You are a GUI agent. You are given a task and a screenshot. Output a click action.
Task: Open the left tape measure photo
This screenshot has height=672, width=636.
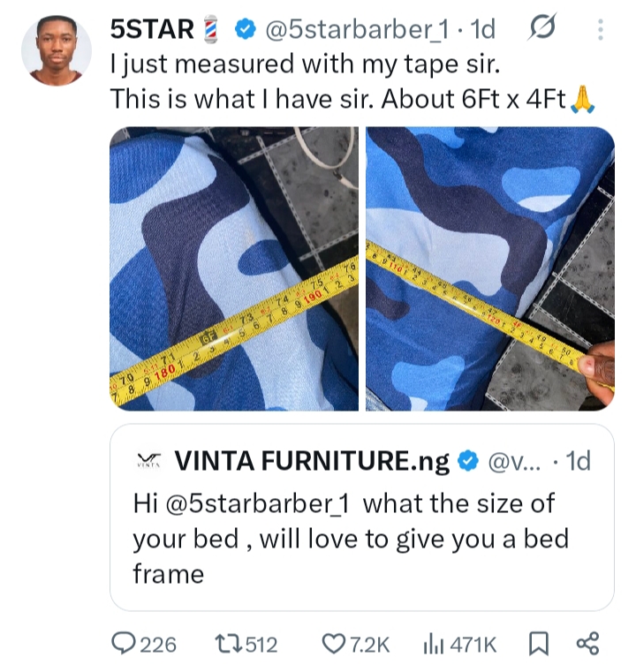tap(233, 268)
